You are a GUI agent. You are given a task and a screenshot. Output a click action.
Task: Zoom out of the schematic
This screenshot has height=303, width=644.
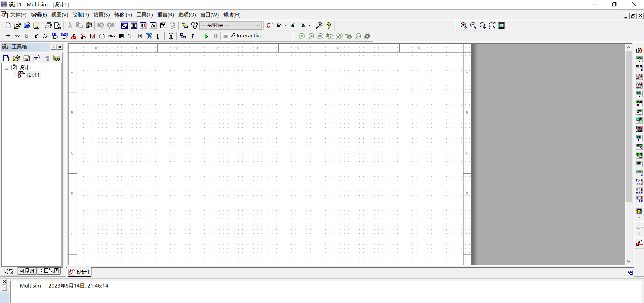coord(473,25)
